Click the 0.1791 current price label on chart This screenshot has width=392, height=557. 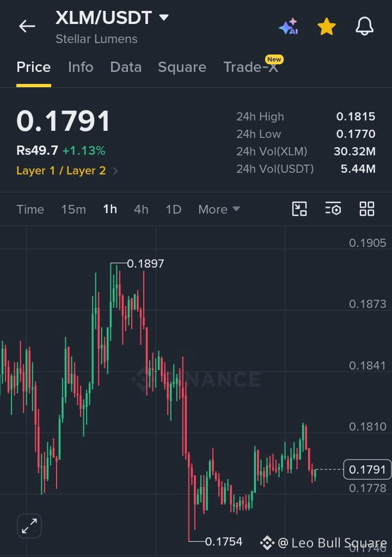367,470
